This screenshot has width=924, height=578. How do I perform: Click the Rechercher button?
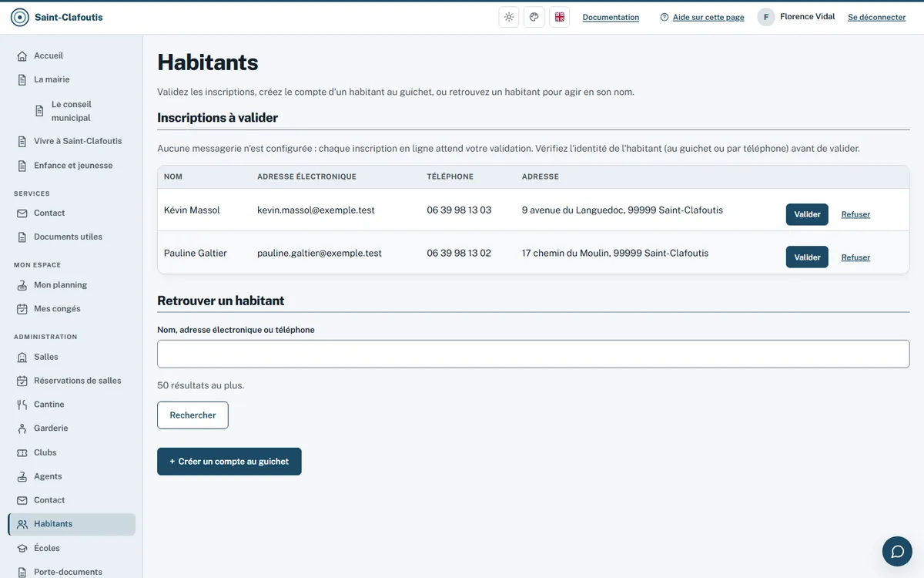pyautogui.click(x=192, y=415)
